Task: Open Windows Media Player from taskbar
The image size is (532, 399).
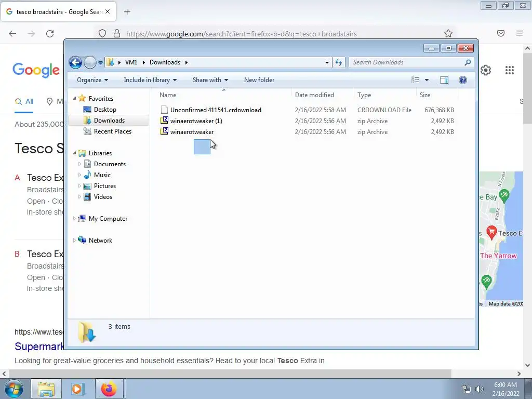Action: [x=77, y=389]
